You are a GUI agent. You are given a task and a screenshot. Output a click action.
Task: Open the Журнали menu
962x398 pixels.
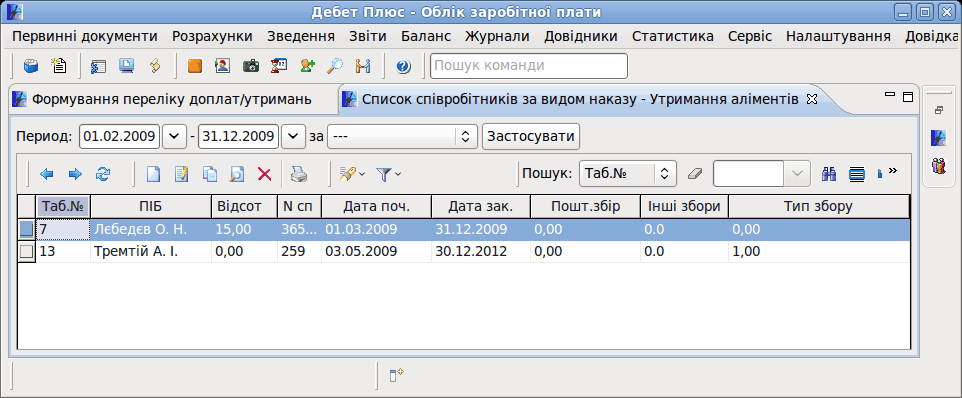coord(498,36)
